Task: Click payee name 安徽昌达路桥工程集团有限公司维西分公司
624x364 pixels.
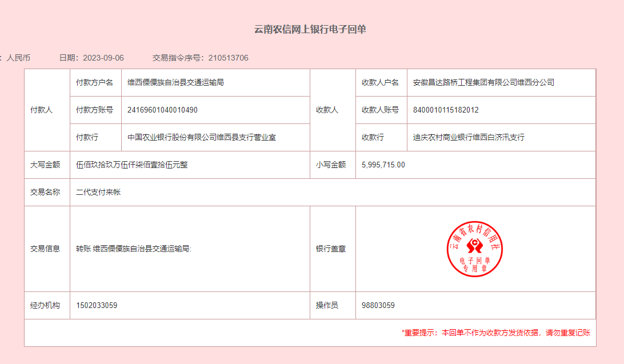Action: 483,82
